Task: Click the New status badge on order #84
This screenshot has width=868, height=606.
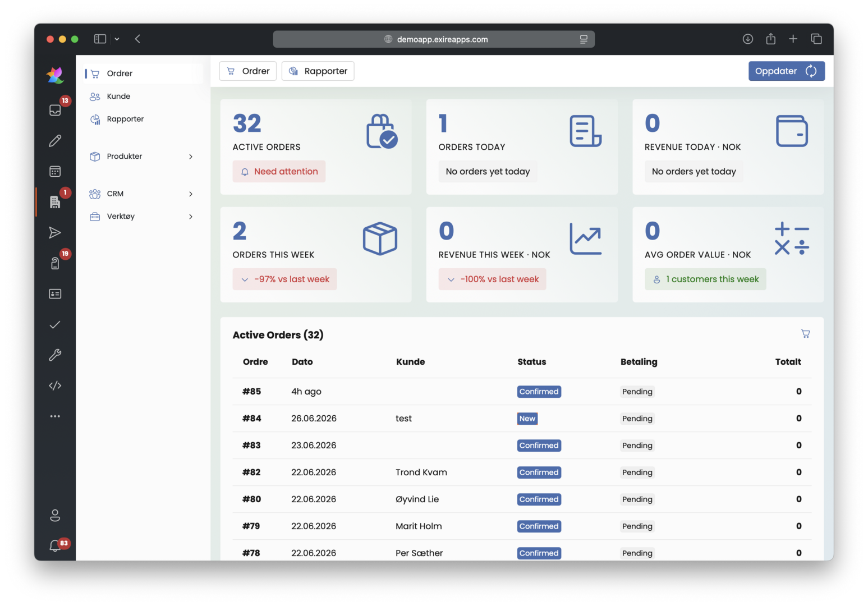Action: pos(527,419)
